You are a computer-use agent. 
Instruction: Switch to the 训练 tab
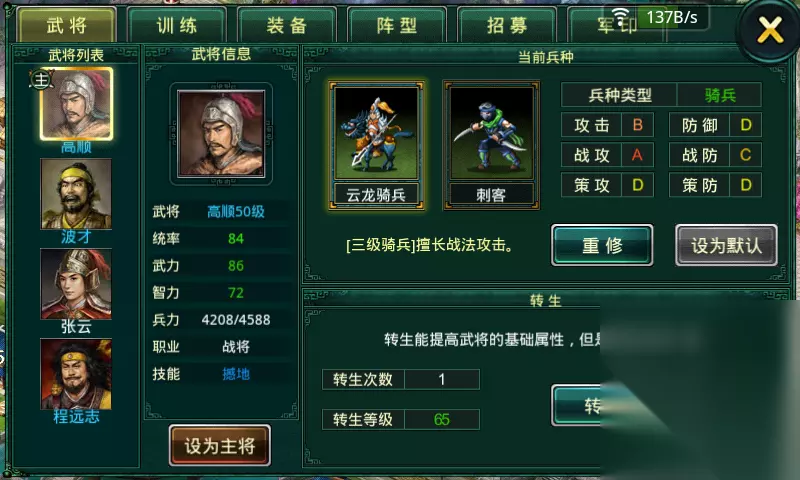[177, 25]
